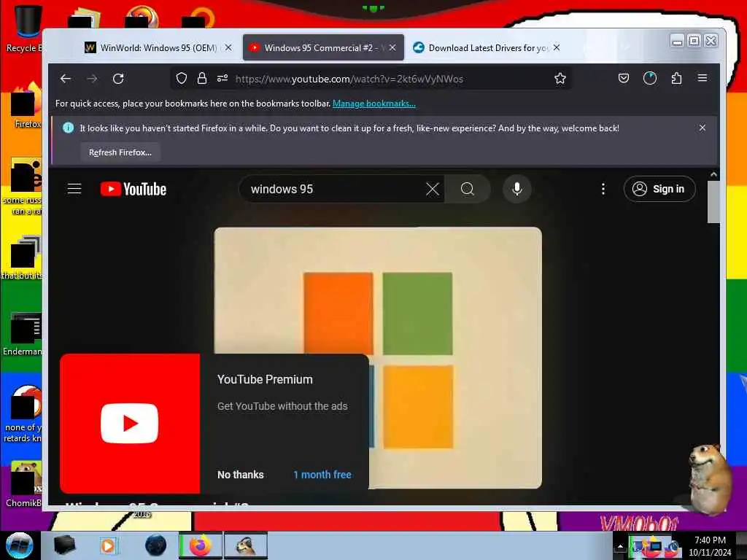This screenshot has width=747, height=560.
Task: Click the Manage bookmarks link
Action: pos(374,104)
